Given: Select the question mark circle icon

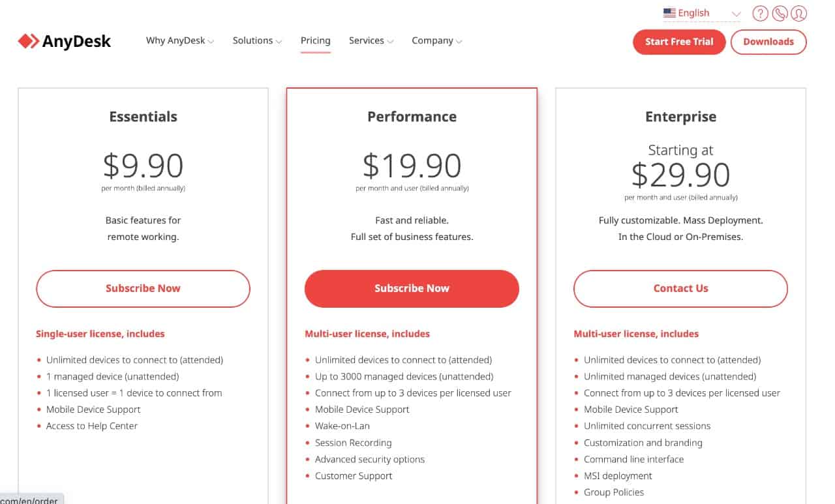Looking at the screenshot, I should [760, 12].
